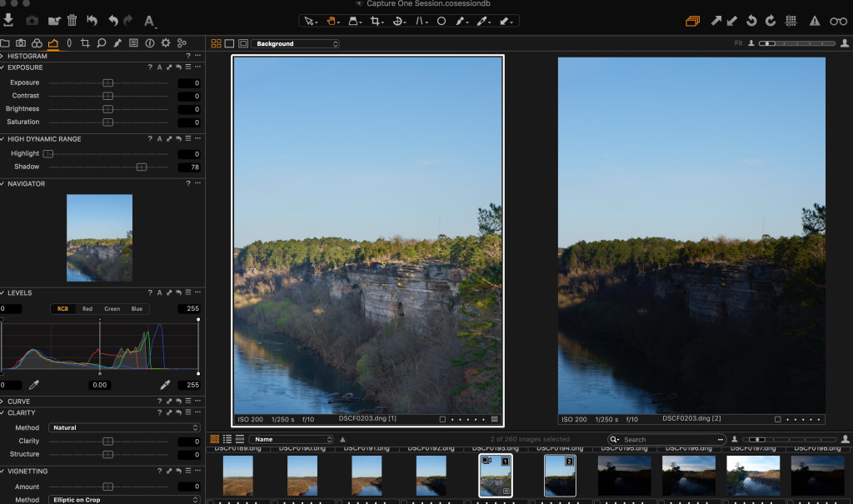This screenshot has width=853, height=504.
Task: Select the Pointer cursor tool
Action: point(310,21)
